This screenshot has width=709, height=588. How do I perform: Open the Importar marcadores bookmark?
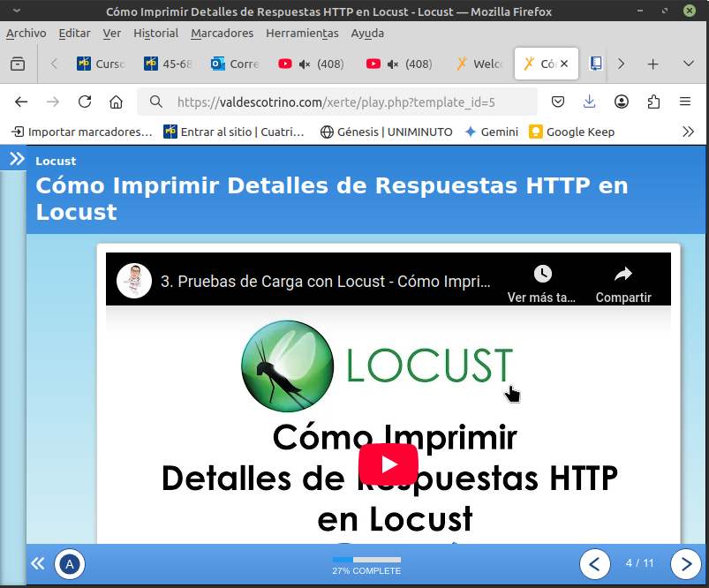(x=82, y=132)
